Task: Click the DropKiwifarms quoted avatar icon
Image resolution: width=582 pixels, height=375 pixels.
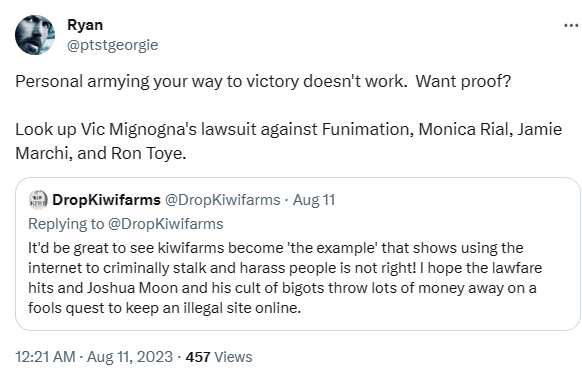Action: tap(38, 200)
